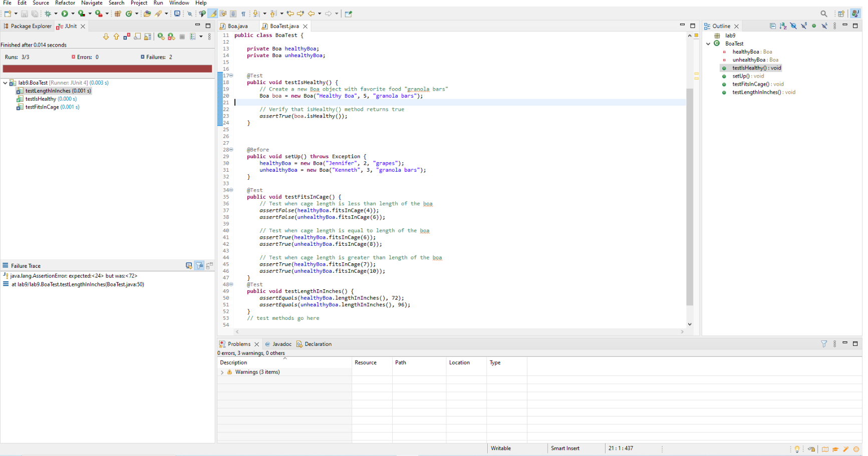Open the Source menu
The width and height of the screenshot is (868, 456).
pos(41,3)
